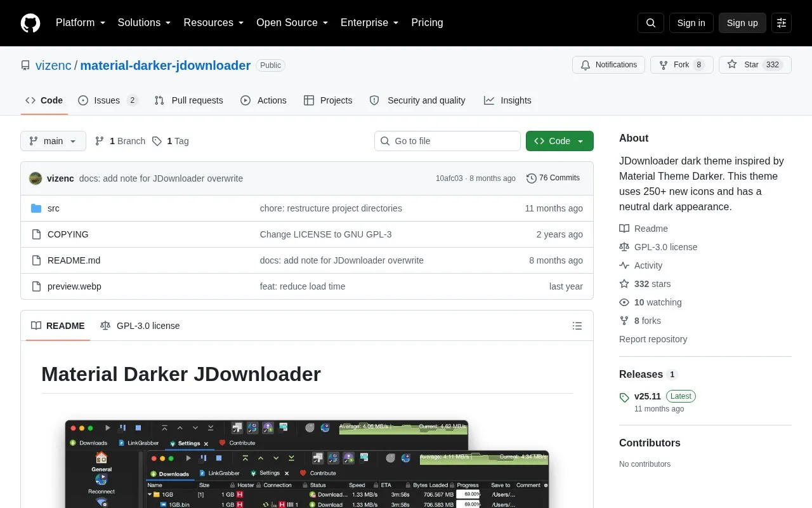Screen dimensions: 812x508
Task: Open 'feat: reduce load time' commit
Action: tap(303, 286)
